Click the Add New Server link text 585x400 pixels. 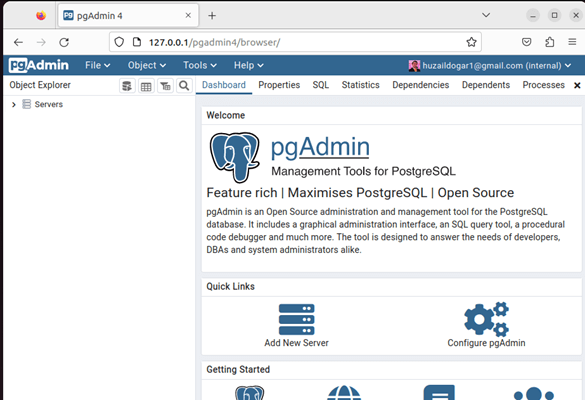297,343
